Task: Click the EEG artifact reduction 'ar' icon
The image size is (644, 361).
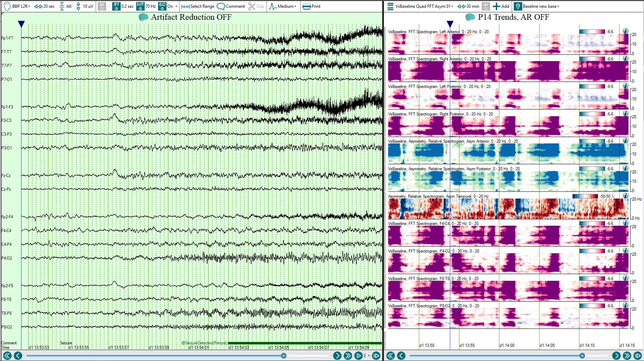Action: [x=102, y=6]
